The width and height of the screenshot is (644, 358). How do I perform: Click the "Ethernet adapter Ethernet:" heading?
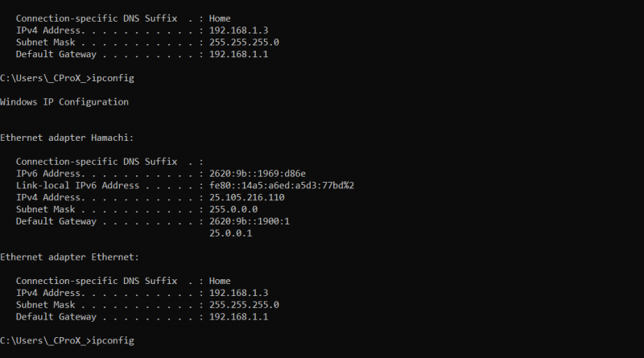point(70,257)
